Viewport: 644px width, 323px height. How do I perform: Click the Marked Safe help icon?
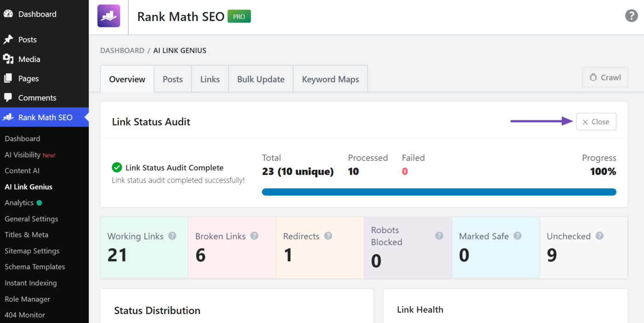517,236
